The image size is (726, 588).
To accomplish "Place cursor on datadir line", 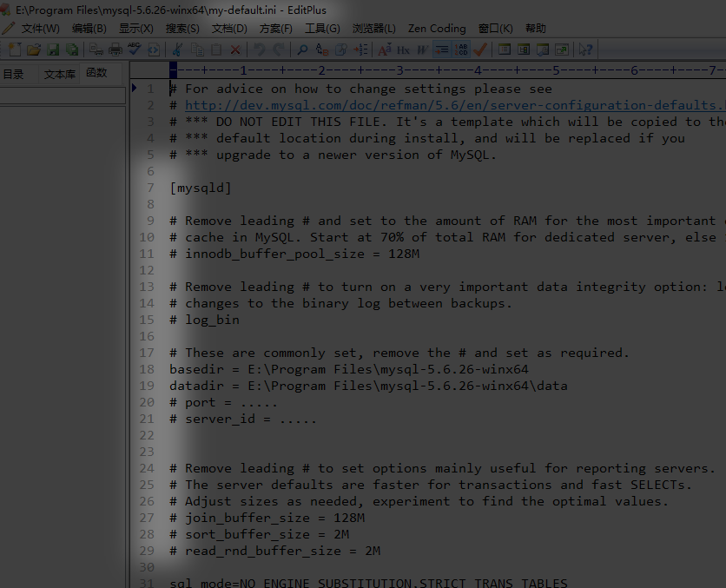I will (x=368, y=386).
